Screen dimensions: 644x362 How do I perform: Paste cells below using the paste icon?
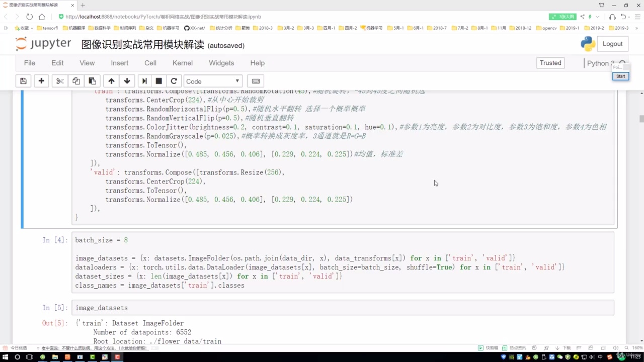pyautogui.click(x=92, y=81)
